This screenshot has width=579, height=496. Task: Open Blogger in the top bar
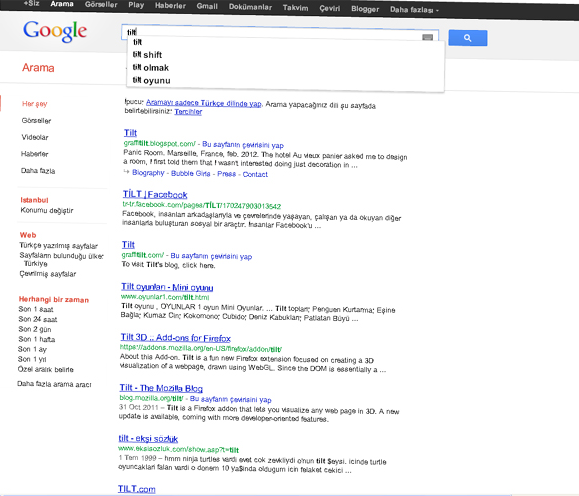pyautogui.click(x=365, y=9)
